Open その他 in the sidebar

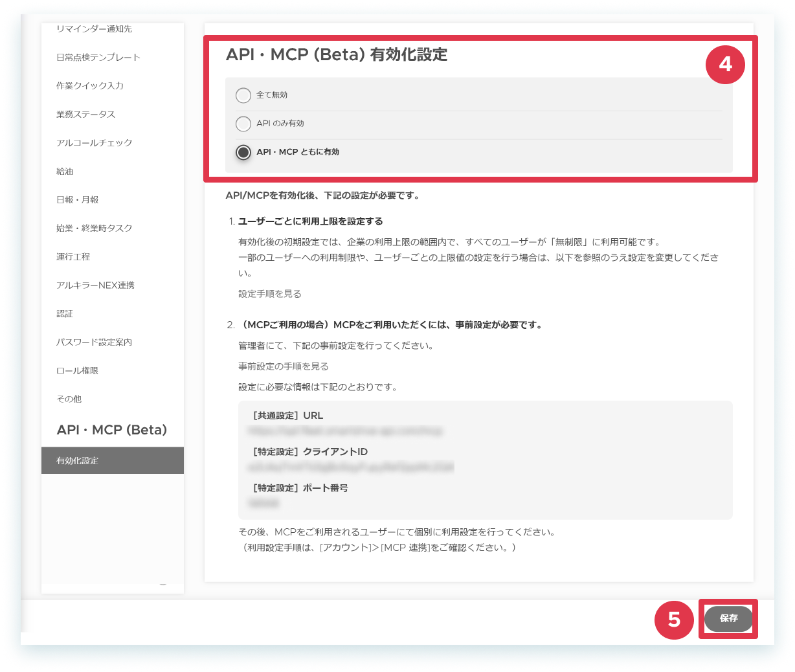coord(69,399)
